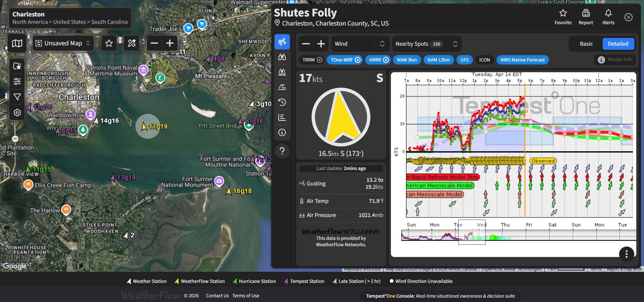
Task: Favorite the current map with star icon
Action: (x=109, y=43)
